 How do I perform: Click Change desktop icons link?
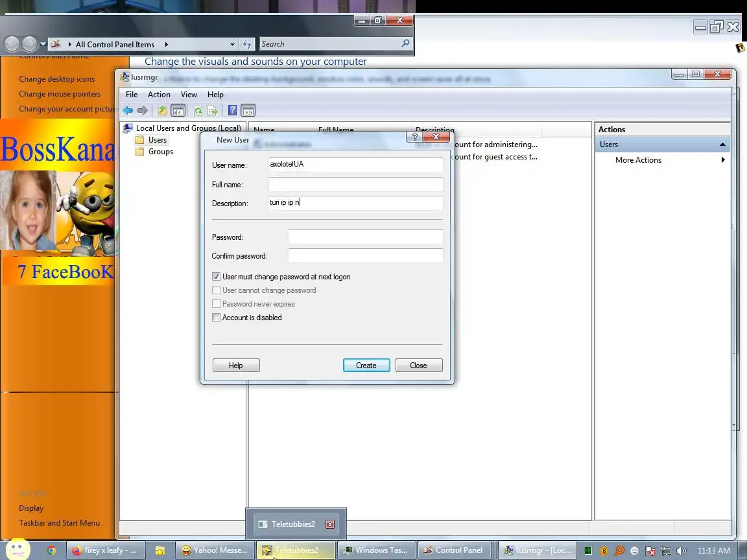tap(56, 79)
